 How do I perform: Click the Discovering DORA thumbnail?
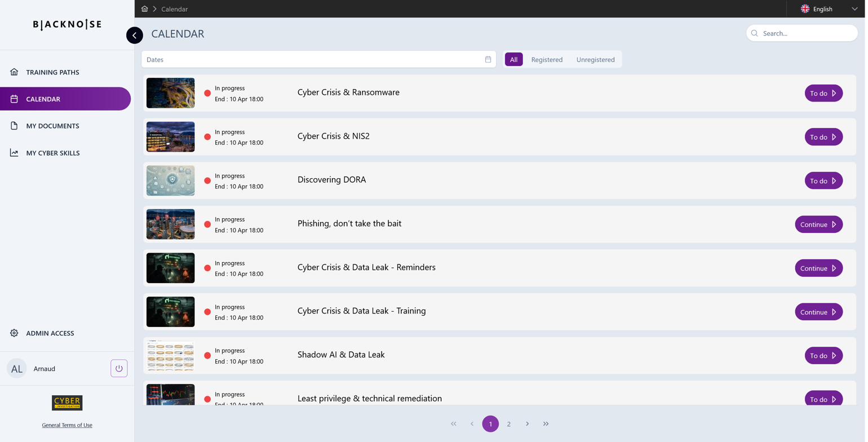point(170,180)
